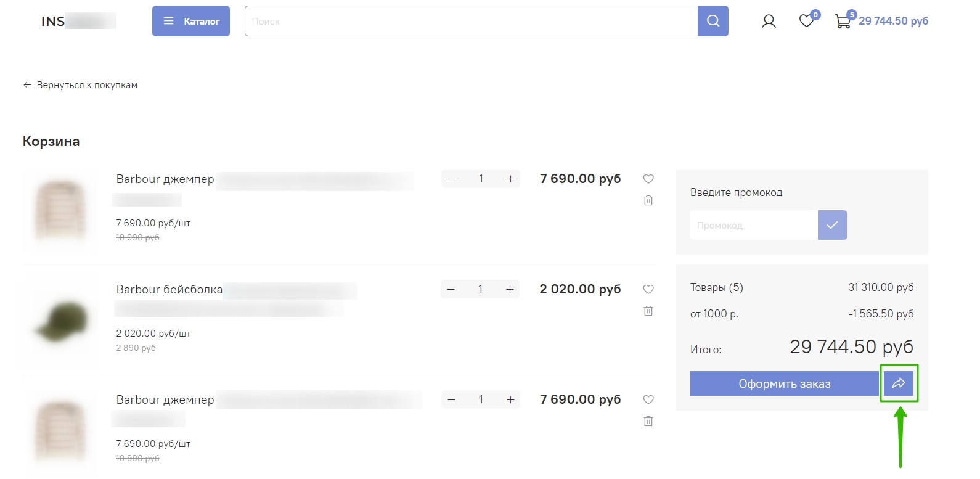Increase quantity of first Barbour джемпер
Viewport: 980px width, 479px height.
(510, 179)
